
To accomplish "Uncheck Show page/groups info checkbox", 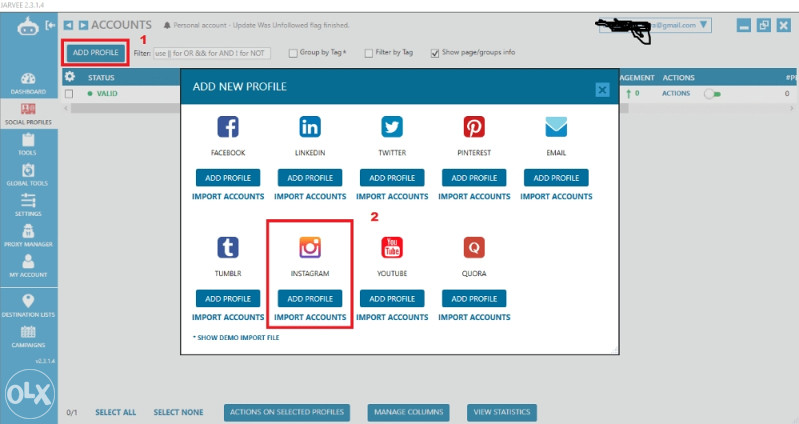I will point(435,53).
